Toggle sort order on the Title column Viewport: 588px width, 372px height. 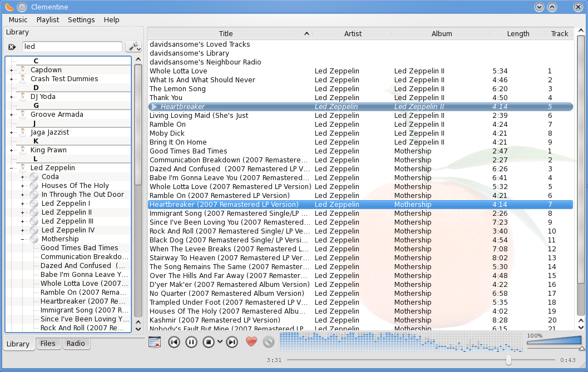click(x=226, y=33)
